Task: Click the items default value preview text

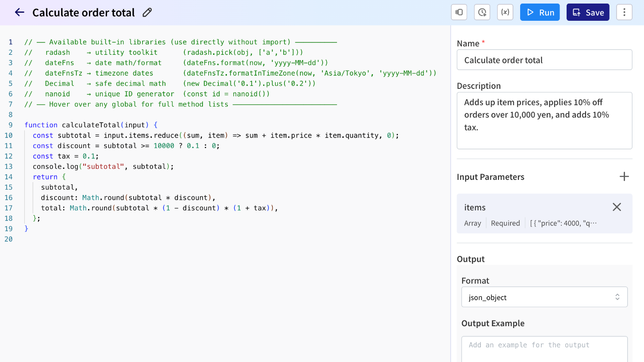Action: 563,223
